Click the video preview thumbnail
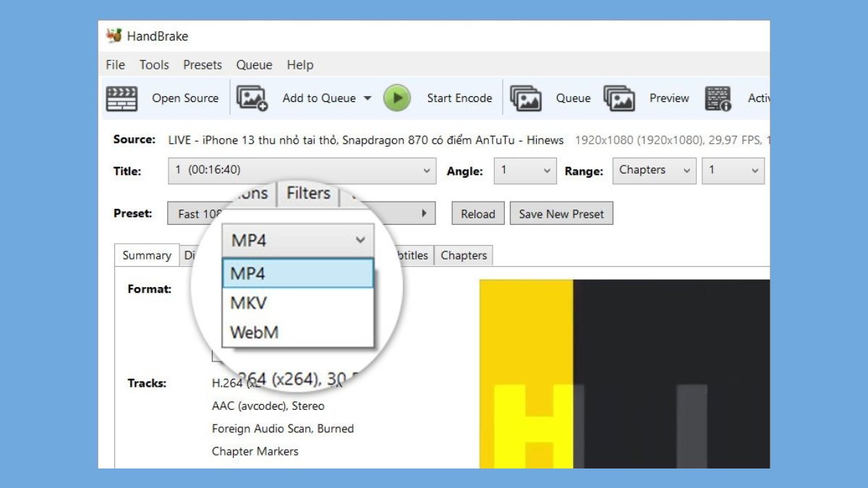The width and height of the screenshot is (868, 488). click(x=625, y=374)
